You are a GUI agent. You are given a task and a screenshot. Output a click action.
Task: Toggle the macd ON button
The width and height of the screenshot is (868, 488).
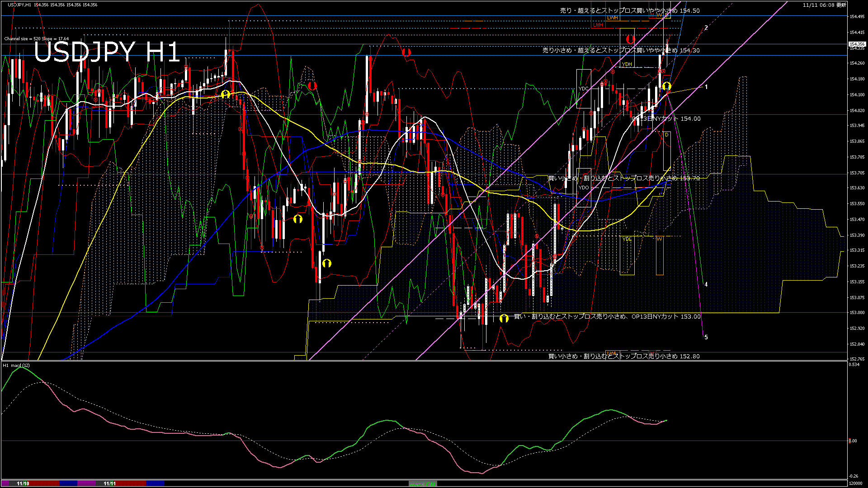(x=423, y=483)
